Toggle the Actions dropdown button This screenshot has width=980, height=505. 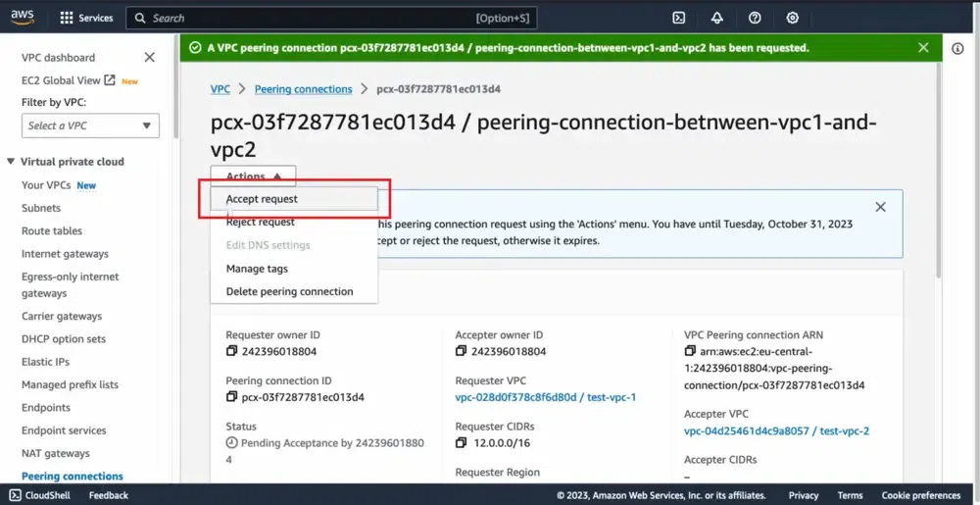pyautogui.click(x=253, y=177)
